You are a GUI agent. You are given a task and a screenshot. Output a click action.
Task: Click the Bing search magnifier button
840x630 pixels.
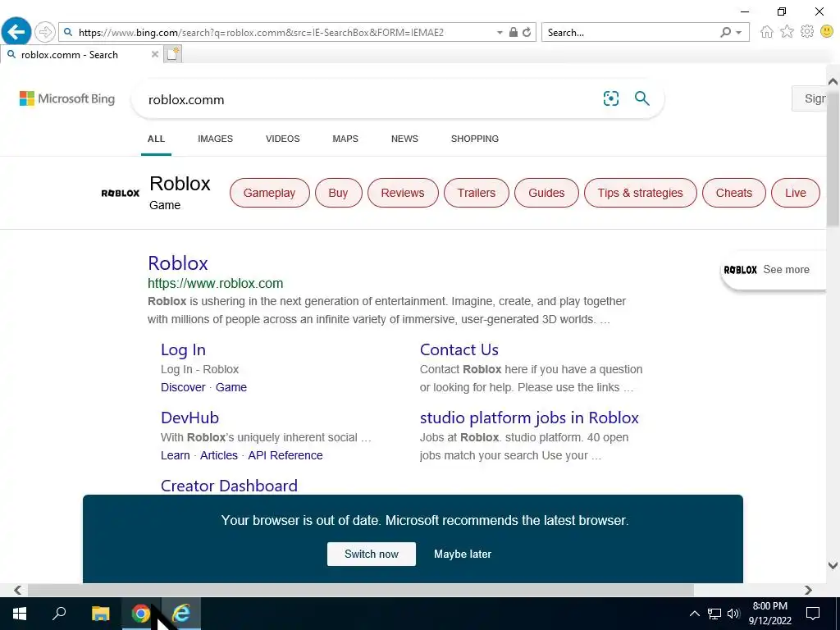pos(641,98)
